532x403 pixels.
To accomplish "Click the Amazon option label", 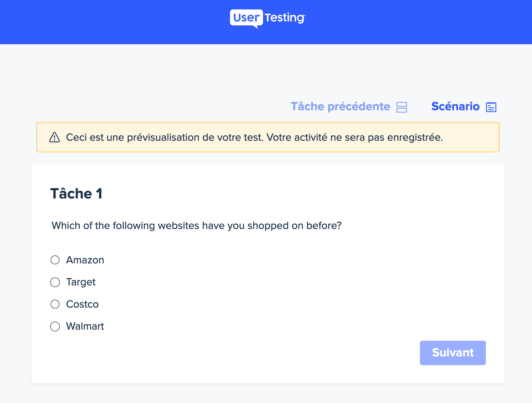I will 85,260.
